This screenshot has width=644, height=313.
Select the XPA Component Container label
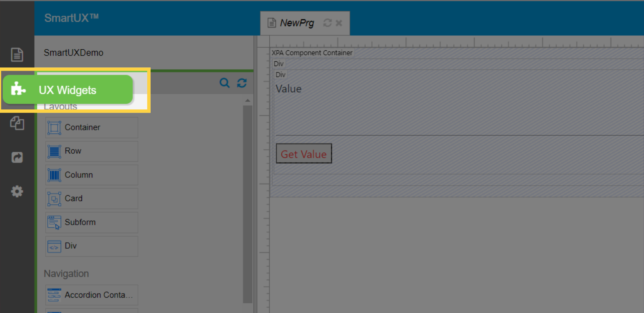pos(312,53)
